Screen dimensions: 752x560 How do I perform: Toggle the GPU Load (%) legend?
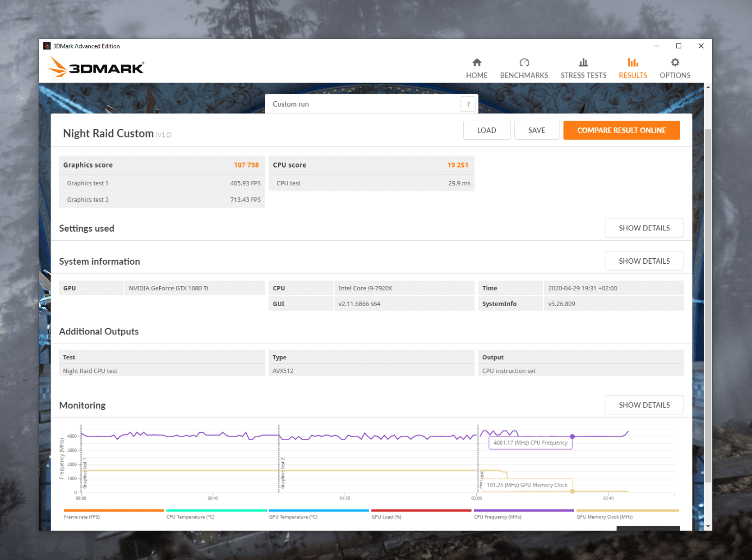pyautogui.click(x=421, y=514)
